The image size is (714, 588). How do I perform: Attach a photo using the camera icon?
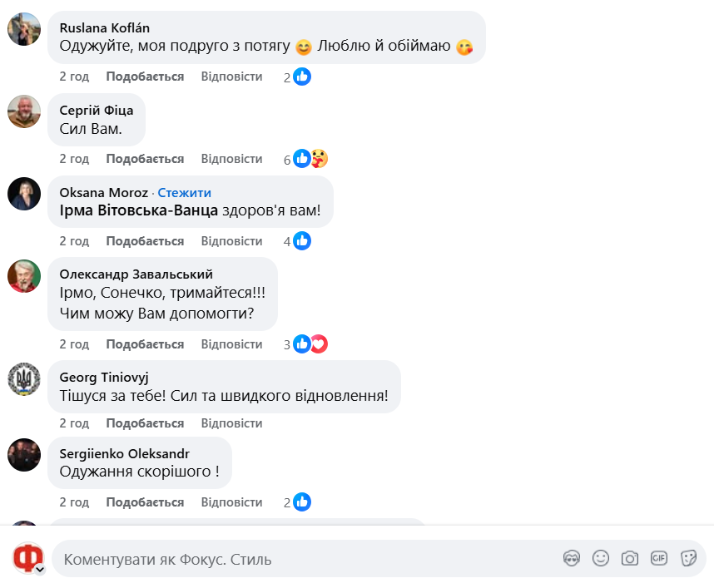coord(630,558)
